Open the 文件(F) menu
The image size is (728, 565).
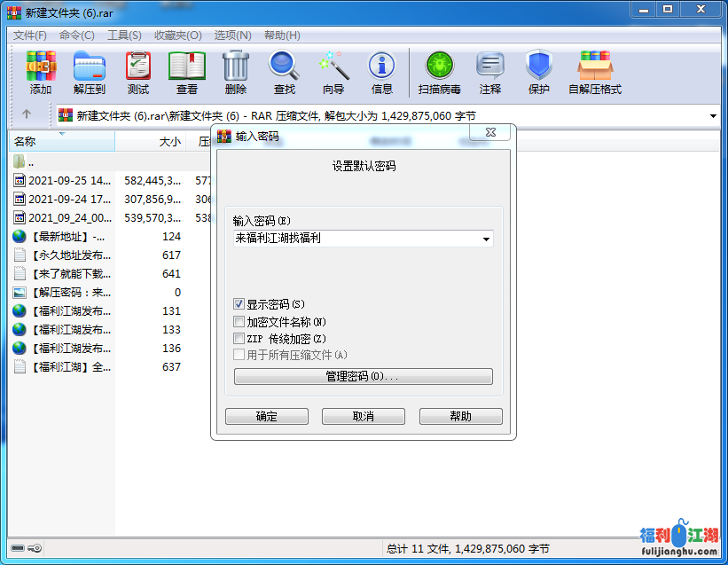tap(29, 35)
